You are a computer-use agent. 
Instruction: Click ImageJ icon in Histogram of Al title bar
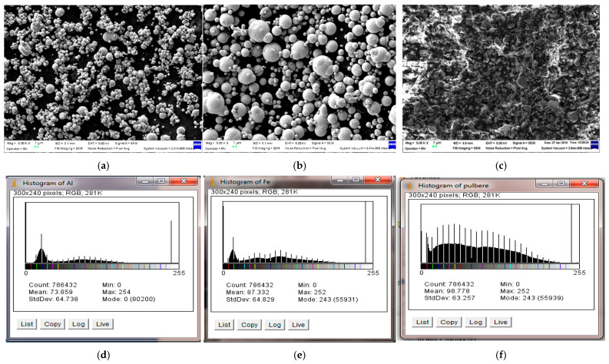pyautogui.click(x=15, y=183)
